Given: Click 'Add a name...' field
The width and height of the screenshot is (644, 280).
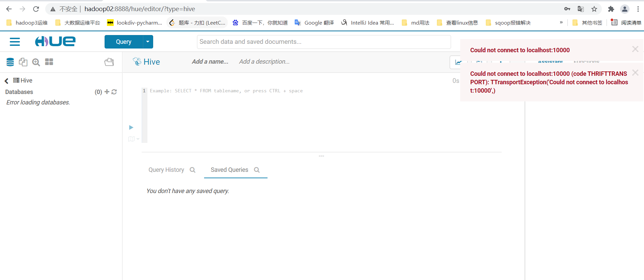Looking at the screenshot, I should 210,62.
